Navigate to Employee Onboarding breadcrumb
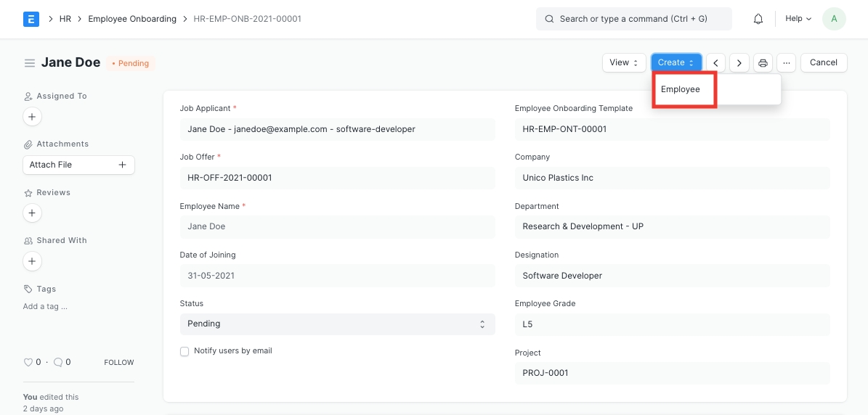Viewport: 868px width, 415px height. pyautogui.click(x=132, y=19)
